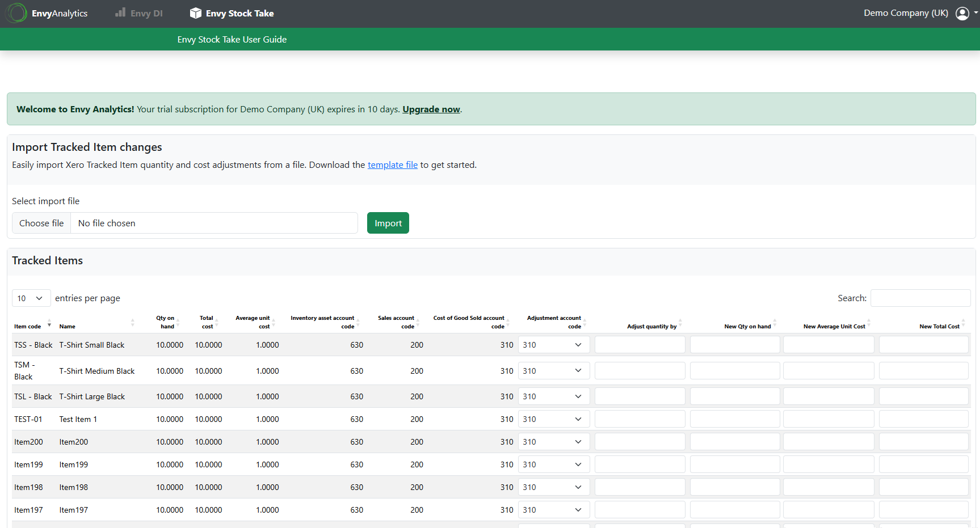
Task: Click the Envy Stock Take box icon
Action: tap(196, 13)
